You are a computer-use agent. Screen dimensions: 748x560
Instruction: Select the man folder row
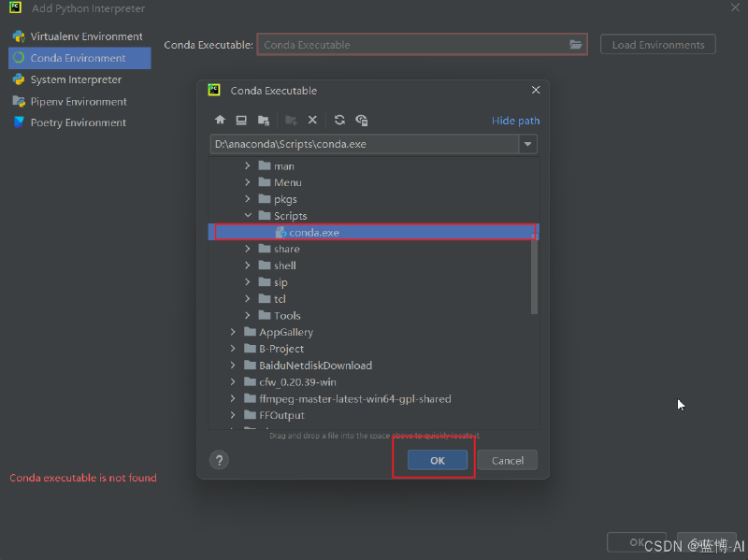(x=373, y=166)
